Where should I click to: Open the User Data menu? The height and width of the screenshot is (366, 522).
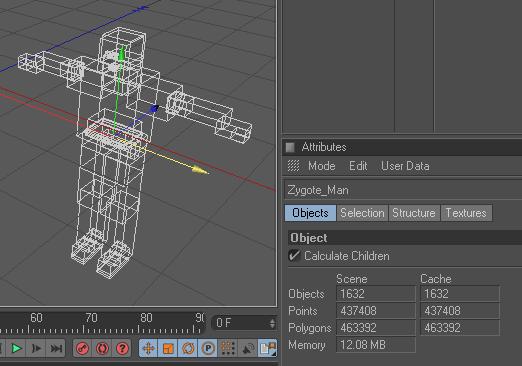coord(405,166)
